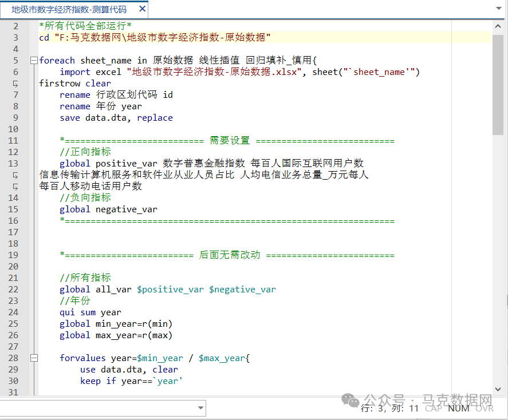Close the 地级市数字经济指数-测算代码 tab
The height and width of the screenshot is (420, 508).
coord(142,9)
